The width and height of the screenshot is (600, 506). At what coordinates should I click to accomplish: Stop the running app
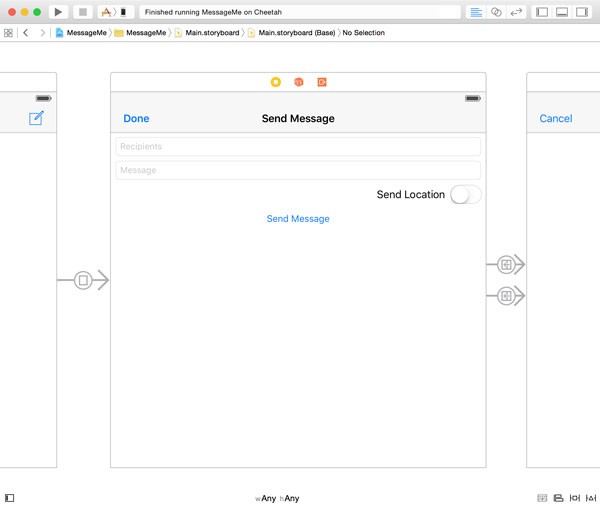coord(83,12)
